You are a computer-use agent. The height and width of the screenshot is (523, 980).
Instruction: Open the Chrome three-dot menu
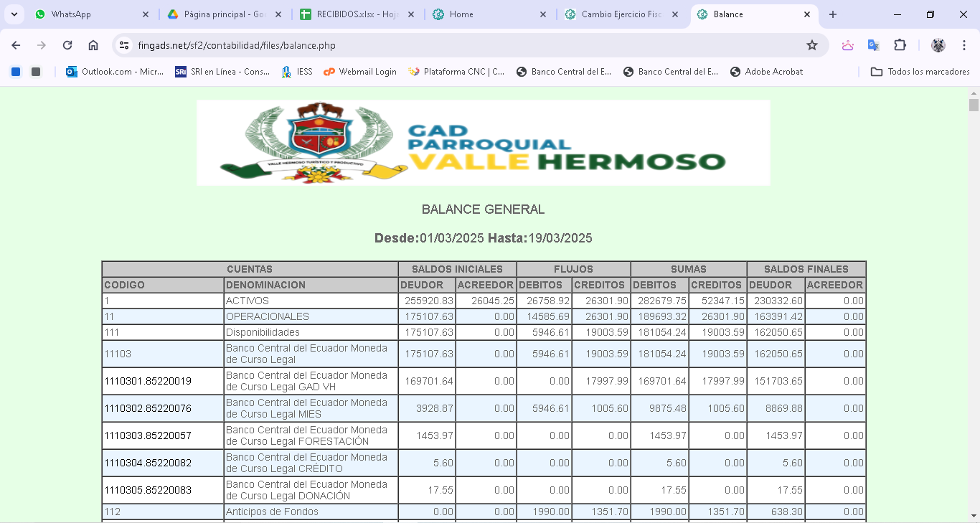[x=964, y=45]
